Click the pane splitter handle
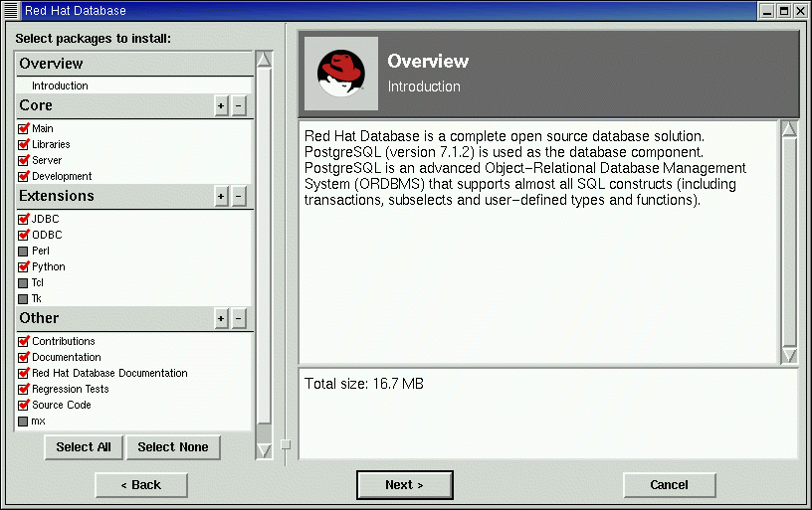 (x=286, y=444)
